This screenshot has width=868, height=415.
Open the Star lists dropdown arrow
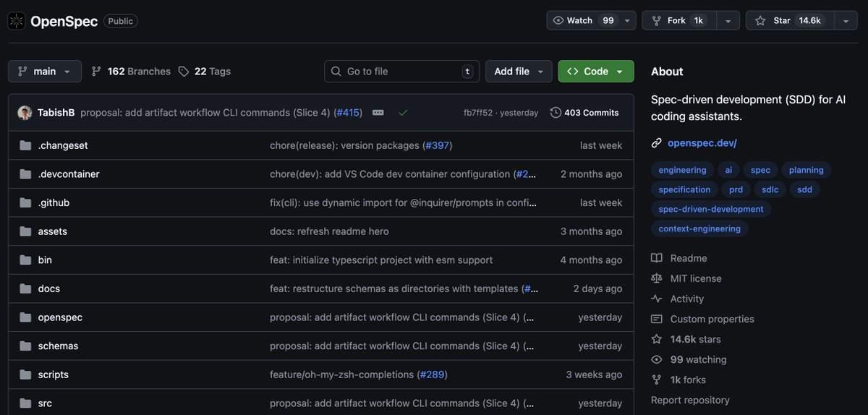(x=845, y=21)
